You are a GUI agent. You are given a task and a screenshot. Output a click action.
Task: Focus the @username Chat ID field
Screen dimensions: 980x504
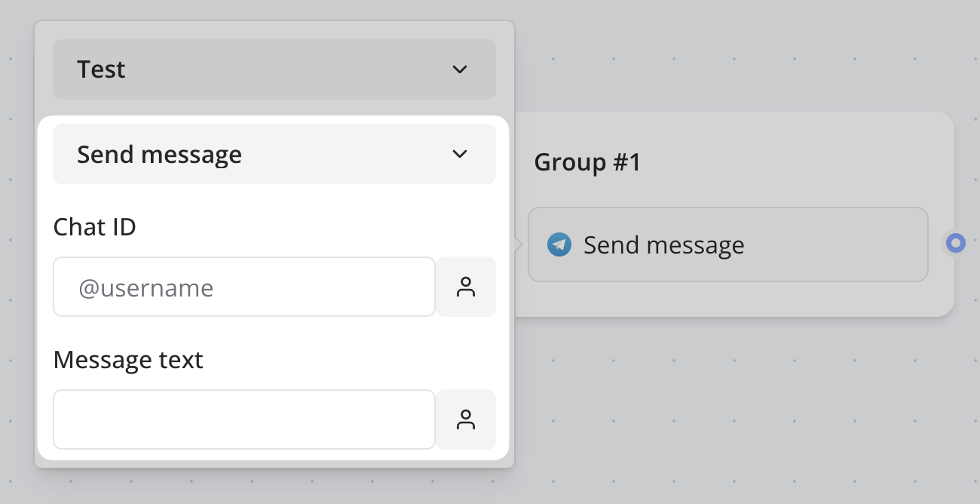pyautogui.click(x=244, y=287)
